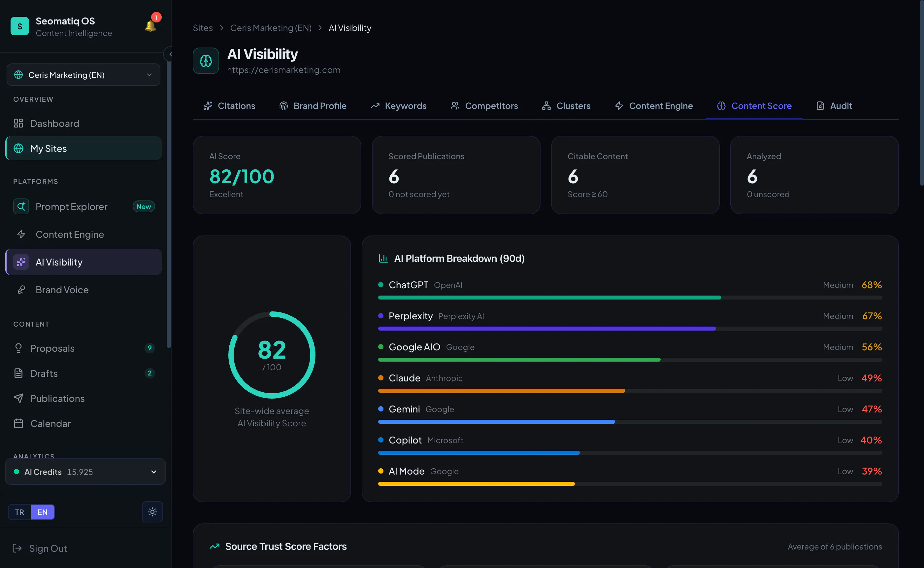Click the Proposals count badge 9

(150, 348)
